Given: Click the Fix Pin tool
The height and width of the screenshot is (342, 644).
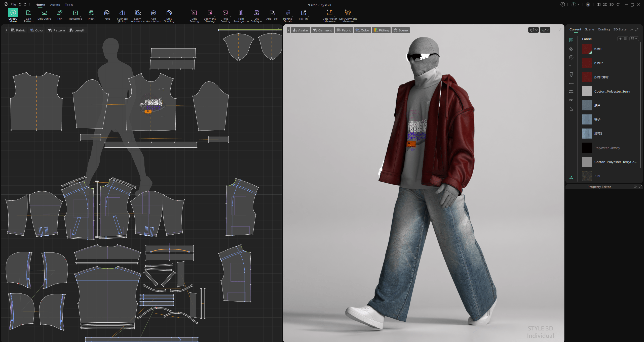Looking at the screenshot, I should click(x=303, y=15).
